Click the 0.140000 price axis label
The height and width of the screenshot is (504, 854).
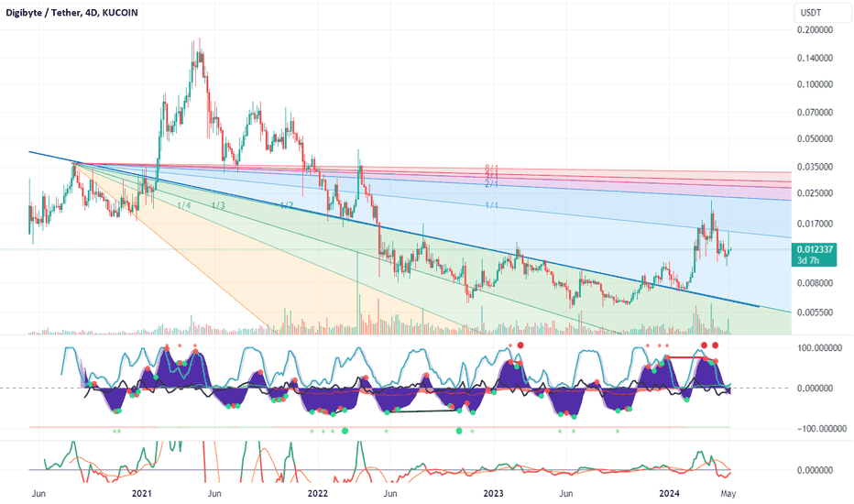815,58
